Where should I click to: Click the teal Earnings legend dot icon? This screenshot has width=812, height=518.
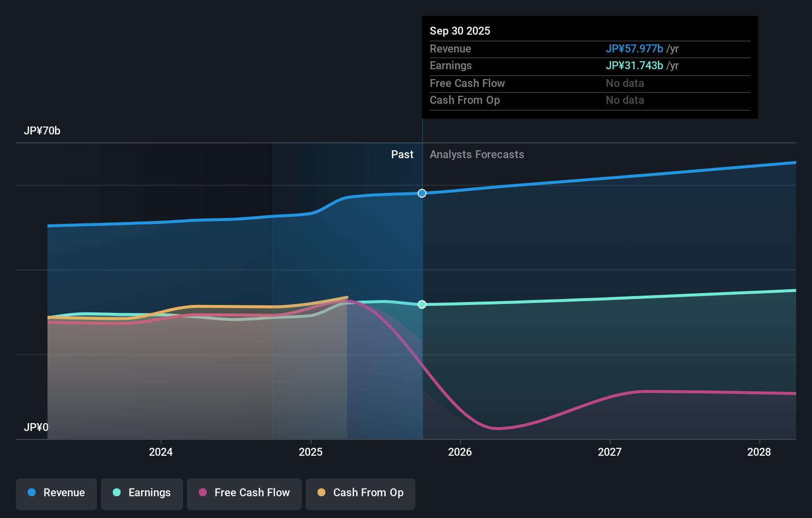116,493
